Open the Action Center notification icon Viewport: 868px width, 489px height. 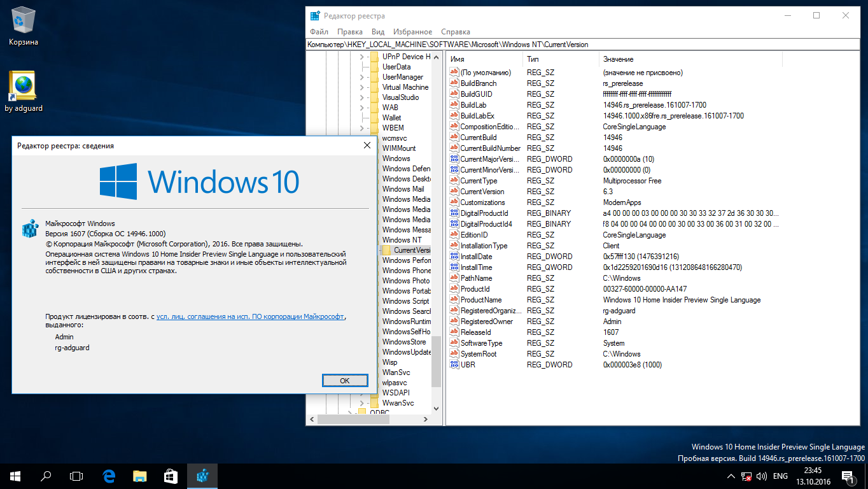(848, 476)
